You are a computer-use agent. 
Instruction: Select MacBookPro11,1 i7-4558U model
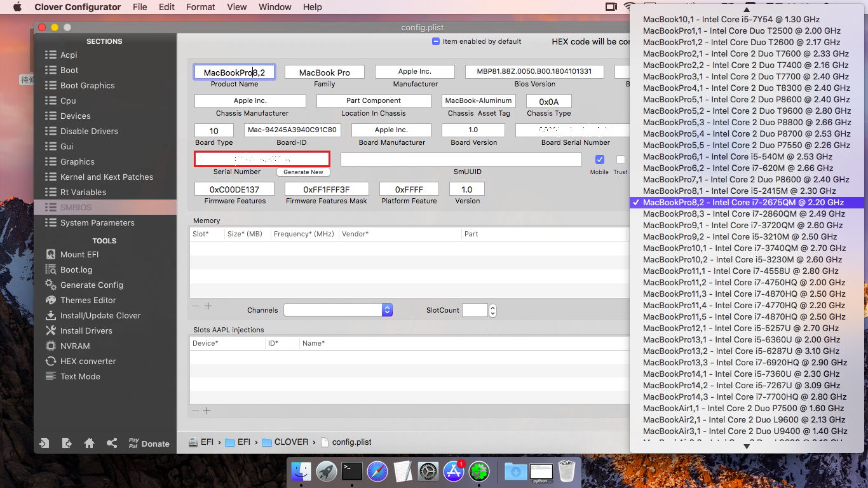coord(747,271)
